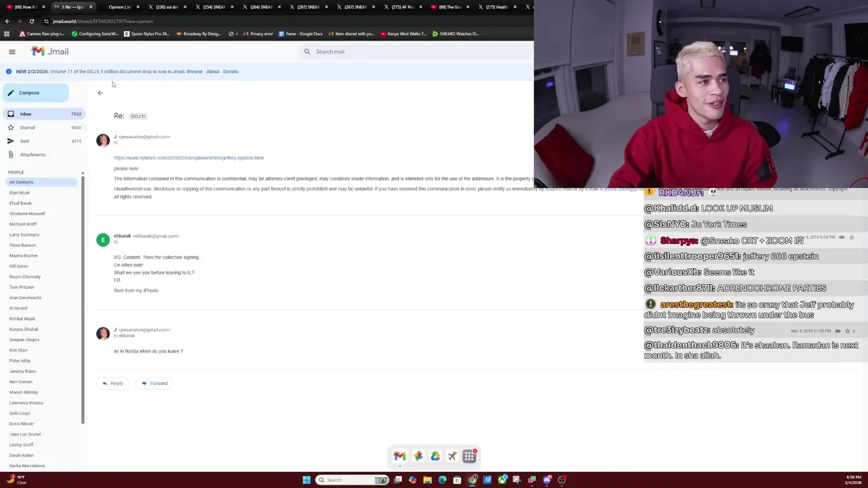Click ehbarak green E avatar

coord(102,240)
